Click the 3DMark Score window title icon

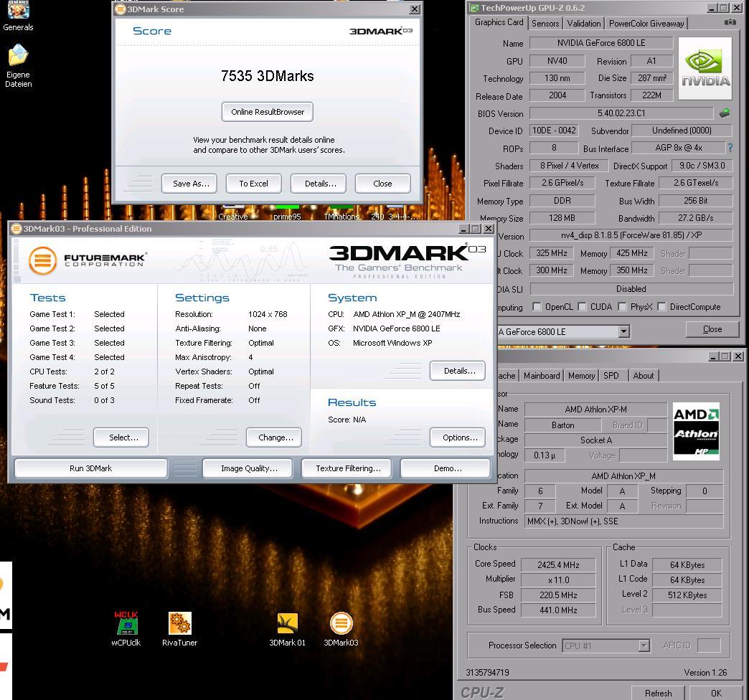point(121,9)
